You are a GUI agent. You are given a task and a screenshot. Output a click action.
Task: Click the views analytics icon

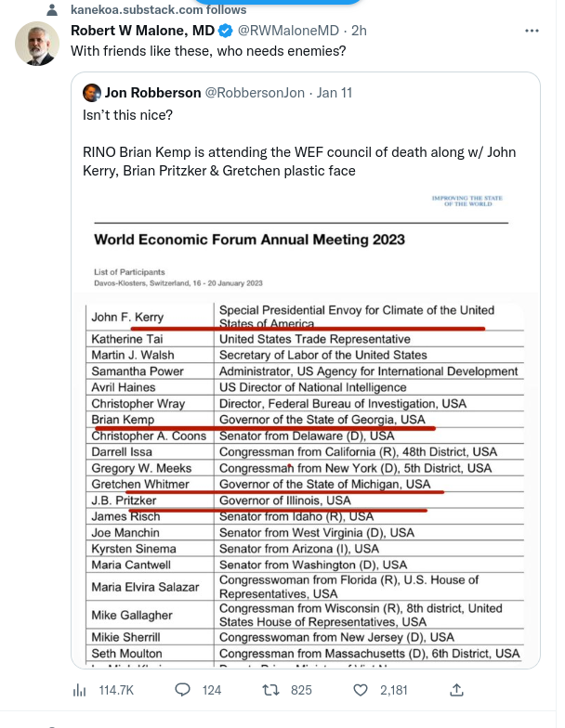(x=80, y=690)
